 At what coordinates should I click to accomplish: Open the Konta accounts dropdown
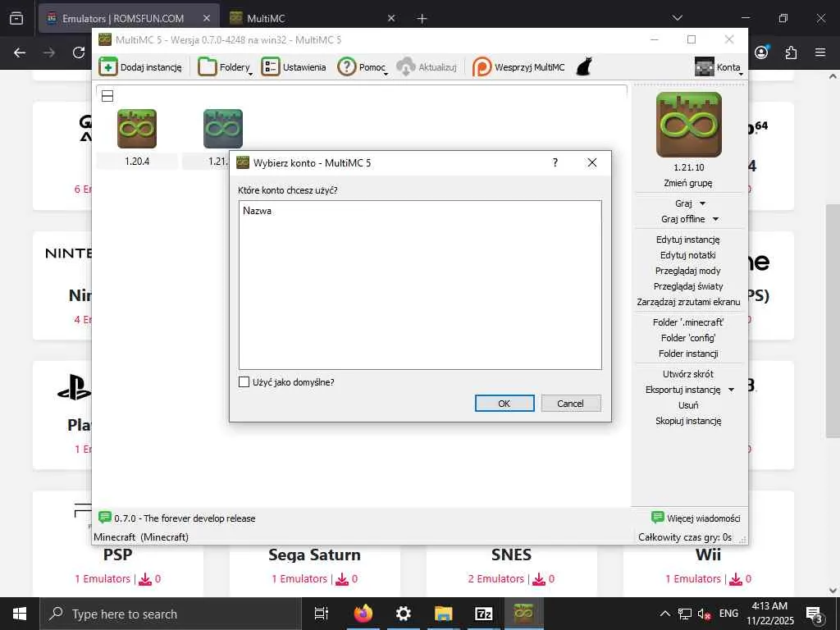[719, 67]
